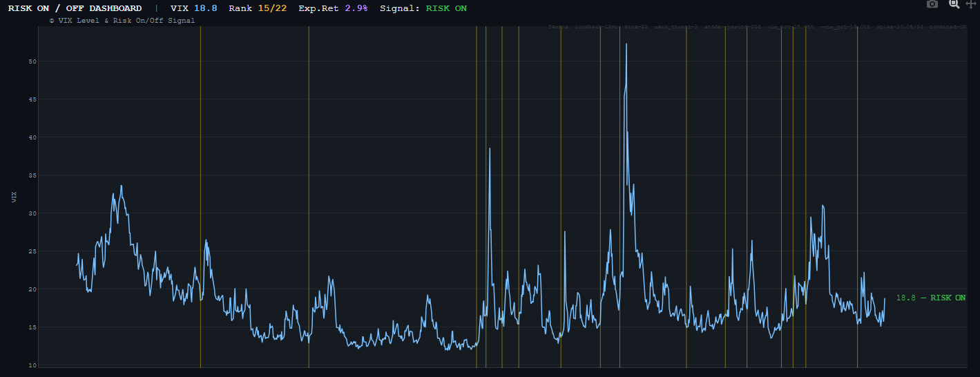Download the plot as PNG using the camera icon
980x377 pixels.
click(x=932, y=4)
